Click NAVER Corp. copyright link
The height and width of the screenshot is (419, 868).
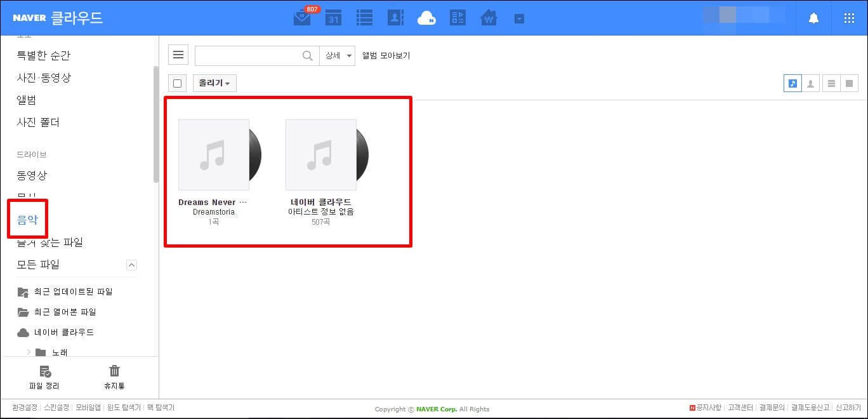tap(437, 409)
